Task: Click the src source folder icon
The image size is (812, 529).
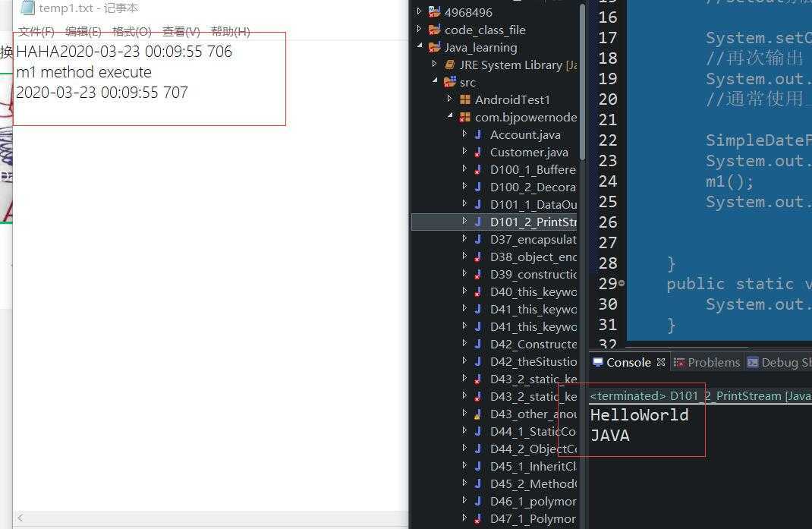Action: pyautogui.click(x=449, y=82)
